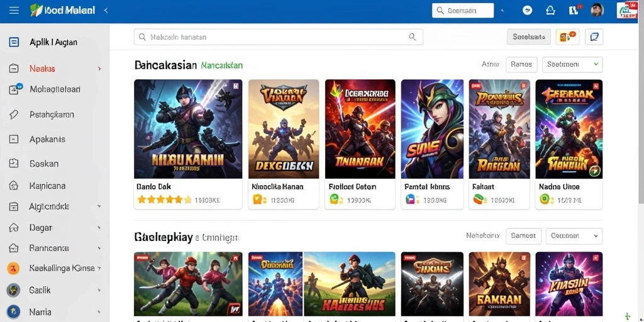Click the Gaclepkiay section heading
Viewport: 644px width, 322px height.
(164, 237)
